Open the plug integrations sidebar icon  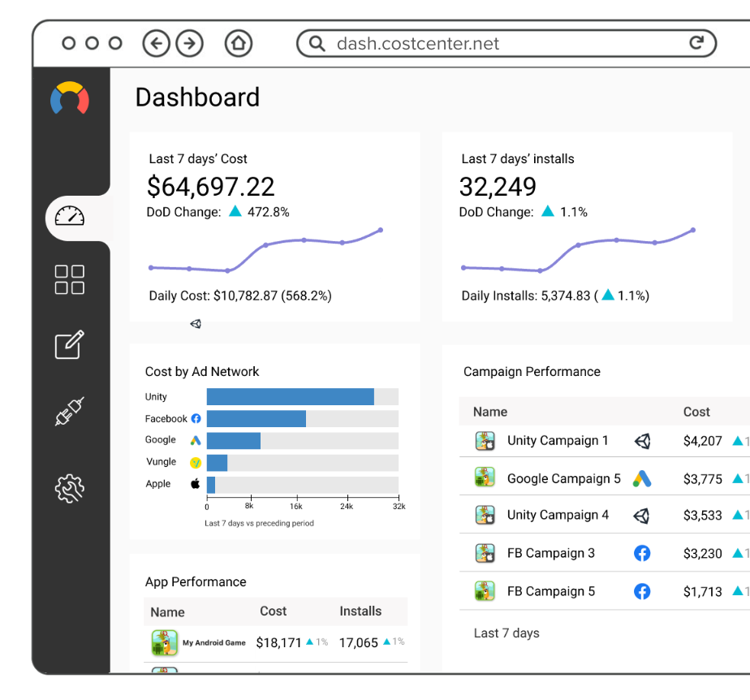click(x=70, y=411)
